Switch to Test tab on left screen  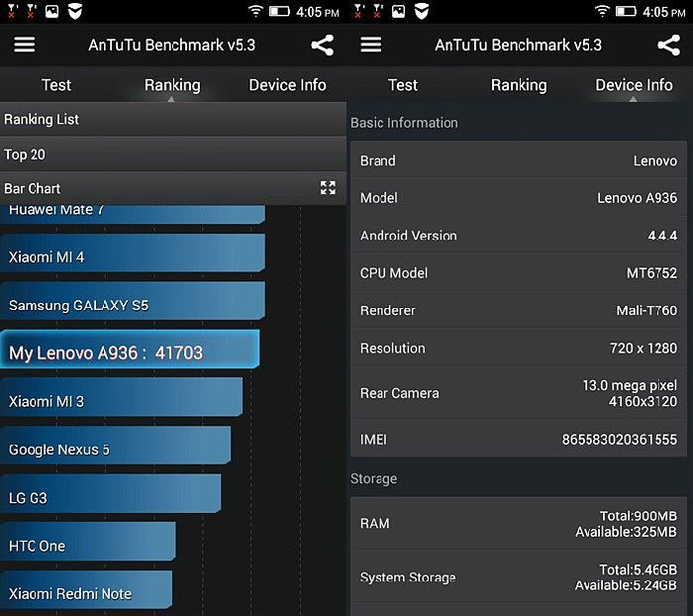pos(56,85)
